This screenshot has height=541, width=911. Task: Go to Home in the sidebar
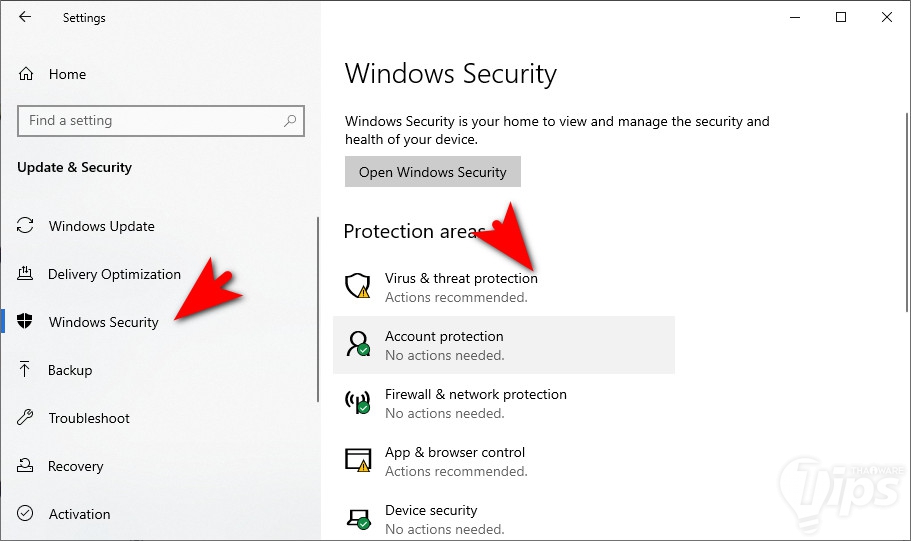click(x=67, y=74)
